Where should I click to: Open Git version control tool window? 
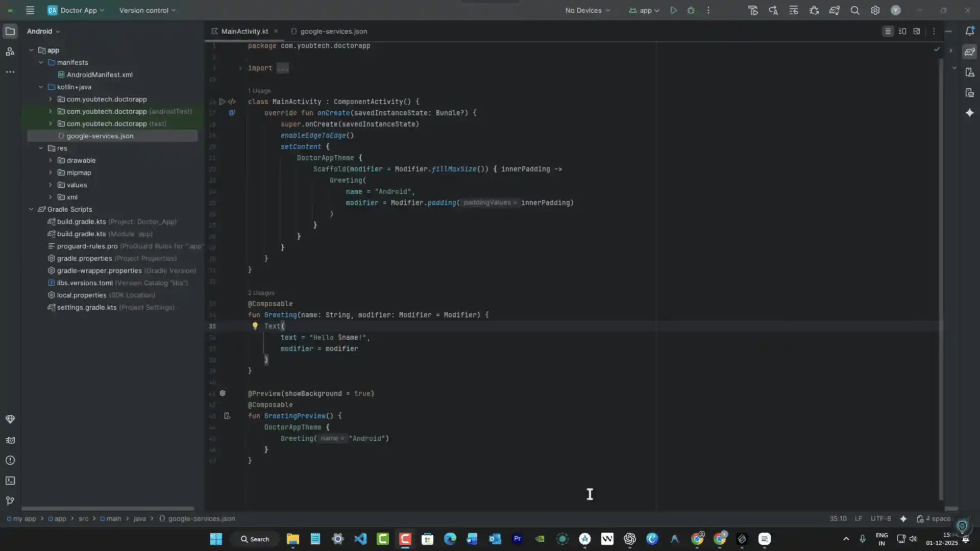(x=10, y=501)
